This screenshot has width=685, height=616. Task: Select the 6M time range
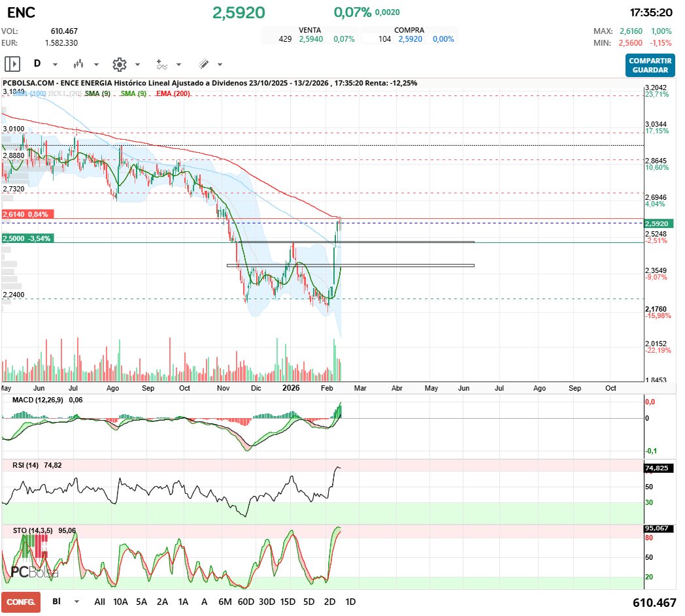tap(225, 602)
